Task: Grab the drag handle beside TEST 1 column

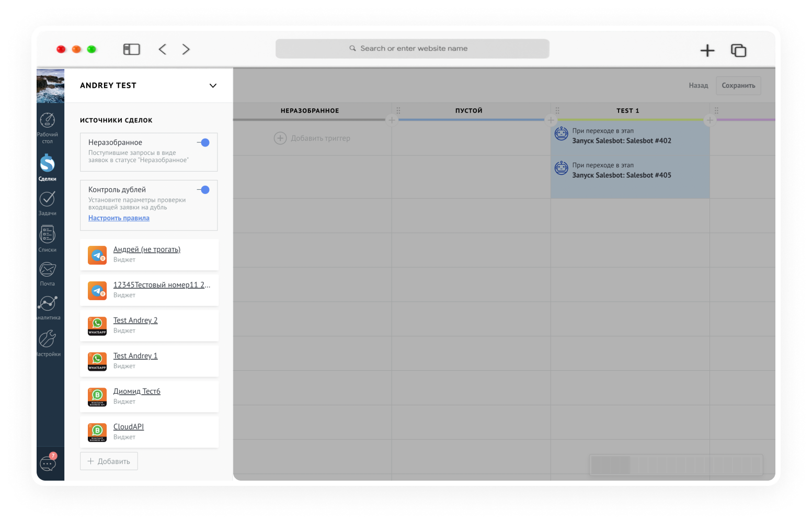Action: 557,110
